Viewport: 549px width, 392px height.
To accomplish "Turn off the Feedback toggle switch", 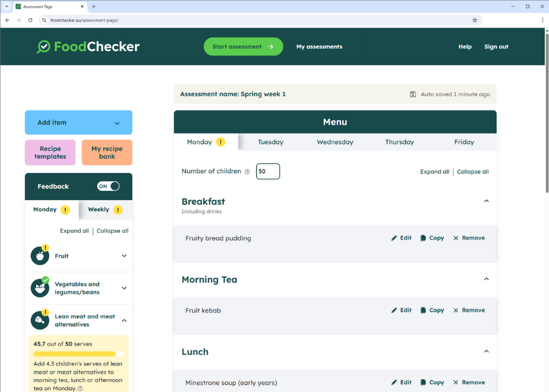I will coord(109,187).
